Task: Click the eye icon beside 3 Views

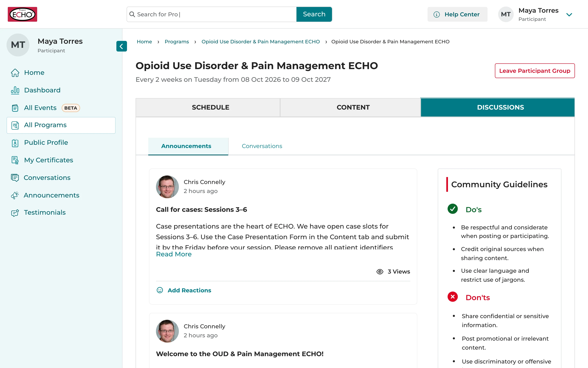Action: (380, 272)
